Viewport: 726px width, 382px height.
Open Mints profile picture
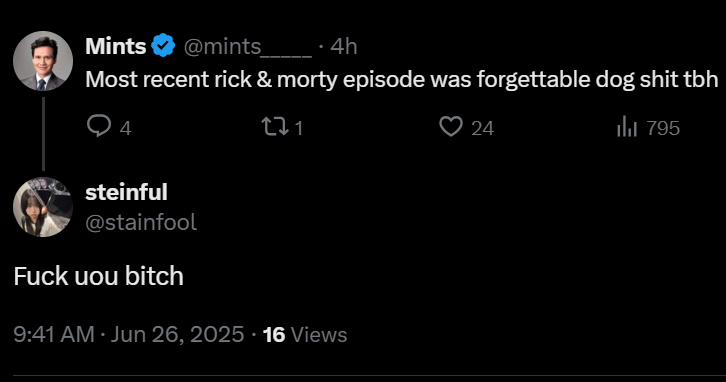43,61
